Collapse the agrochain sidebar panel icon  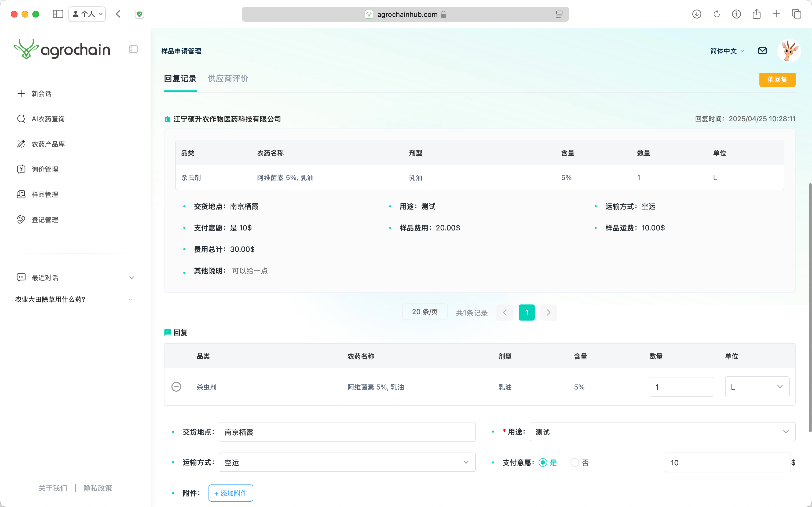click(133, 49)
